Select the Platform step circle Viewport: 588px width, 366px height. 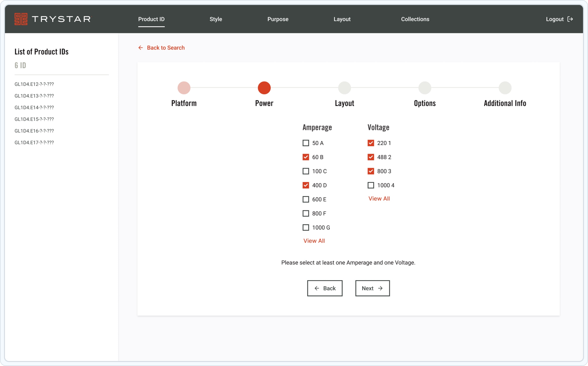184,88
